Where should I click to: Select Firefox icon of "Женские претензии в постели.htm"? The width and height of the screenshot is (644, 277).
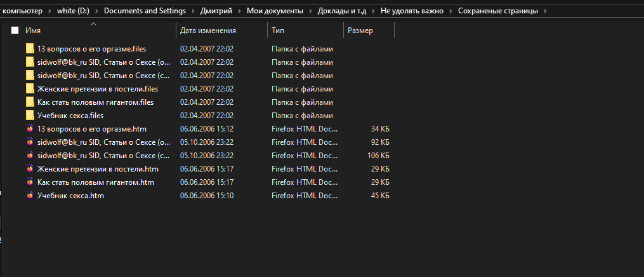click(x=30, y=169)
